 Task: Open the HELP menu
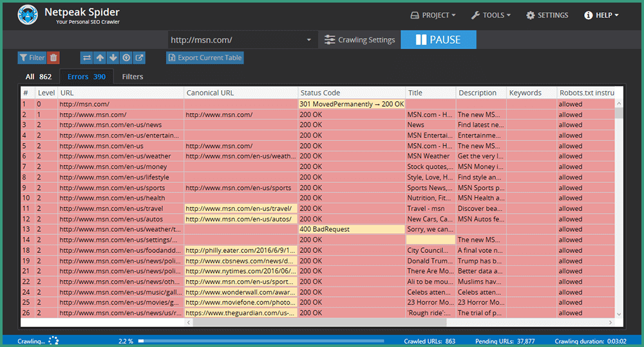coord(601,15)
